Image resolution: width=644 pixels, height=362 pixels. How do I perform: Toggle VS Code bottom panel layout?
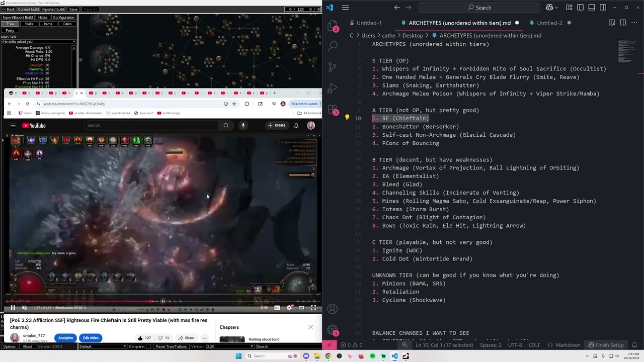point(592,8)
